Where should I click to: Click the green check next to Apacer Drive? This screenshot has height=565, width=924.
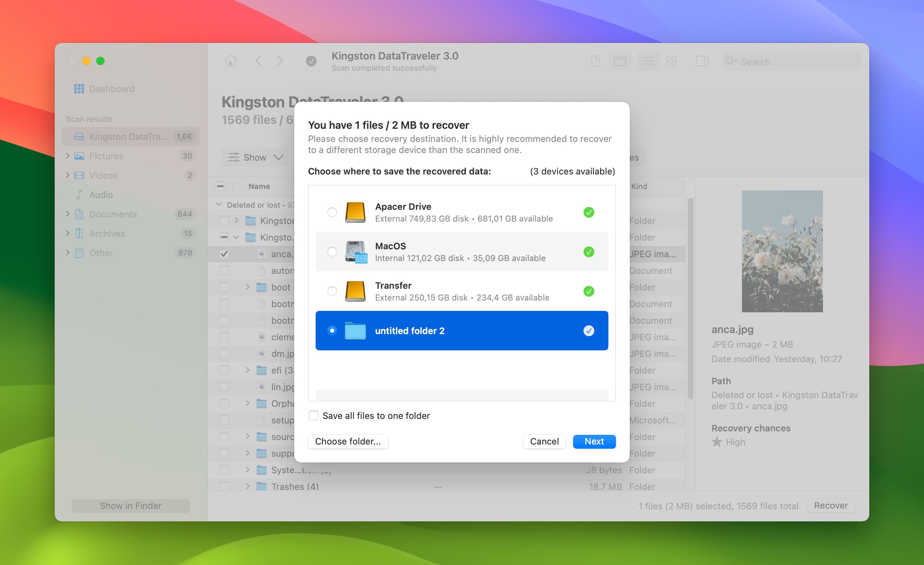click(x=589, y=212)
